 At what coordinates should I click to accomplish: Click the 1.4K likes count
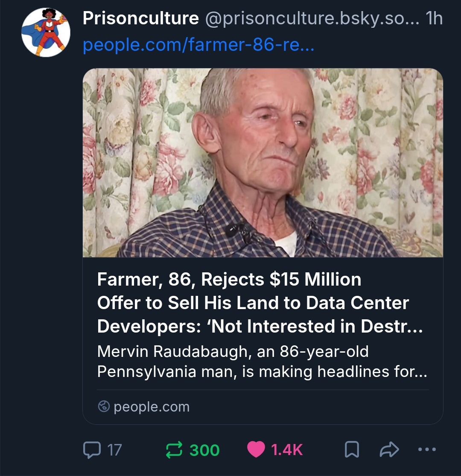point(287,450)
